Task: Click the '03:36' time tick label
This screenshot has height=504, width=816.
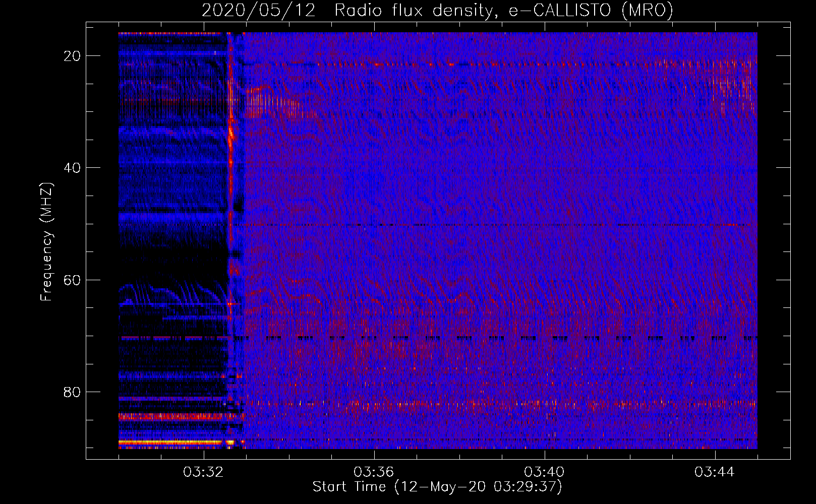Action: 374,472
